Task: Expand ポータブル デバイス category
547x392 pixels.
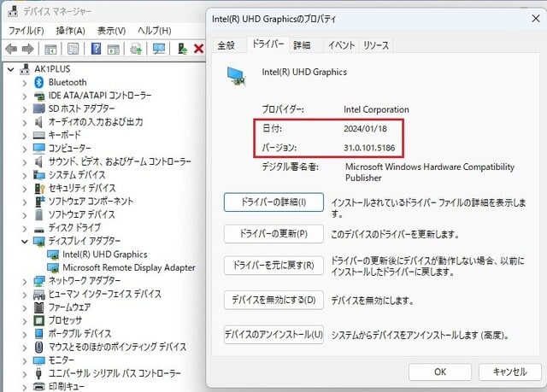Action: [25, 335]
